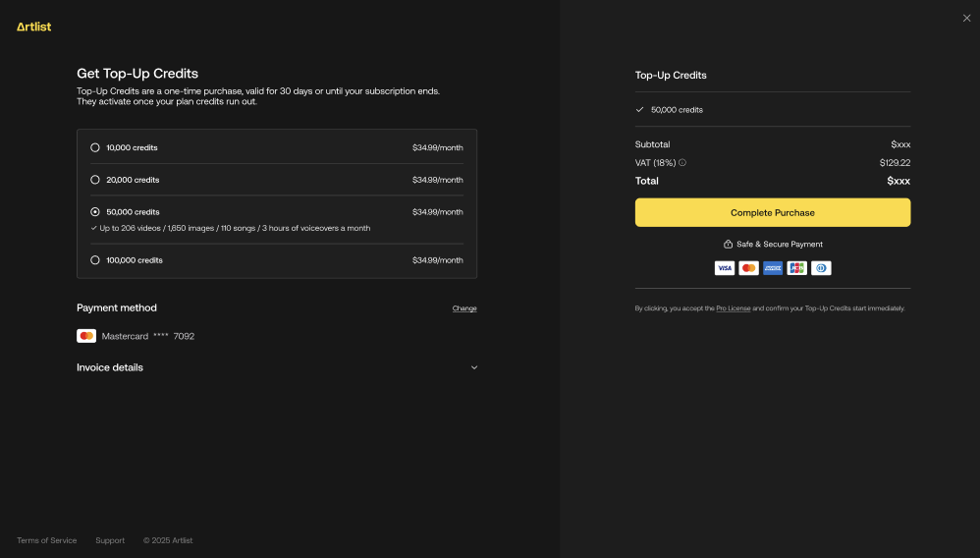Click the Artlist logo

point(33,27)
